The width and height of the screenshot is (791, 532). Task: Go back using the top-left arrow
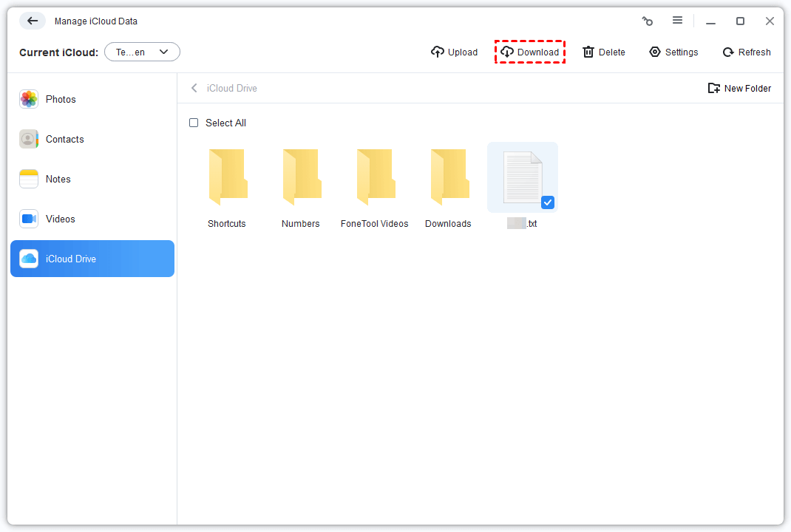33,21
